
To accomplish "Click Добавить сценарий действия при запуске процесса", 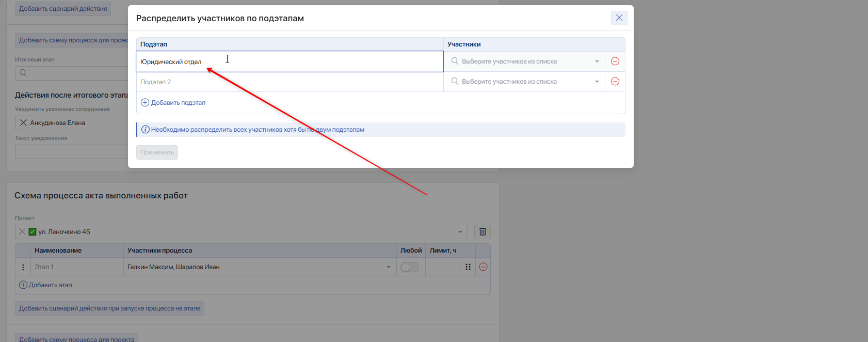I will 110,308.
